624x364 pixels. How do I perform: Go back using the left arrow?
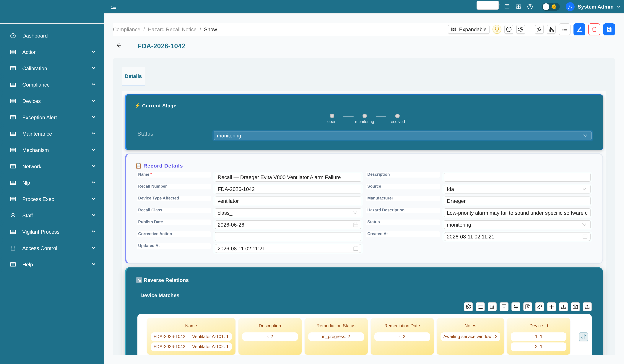(119, 45)
